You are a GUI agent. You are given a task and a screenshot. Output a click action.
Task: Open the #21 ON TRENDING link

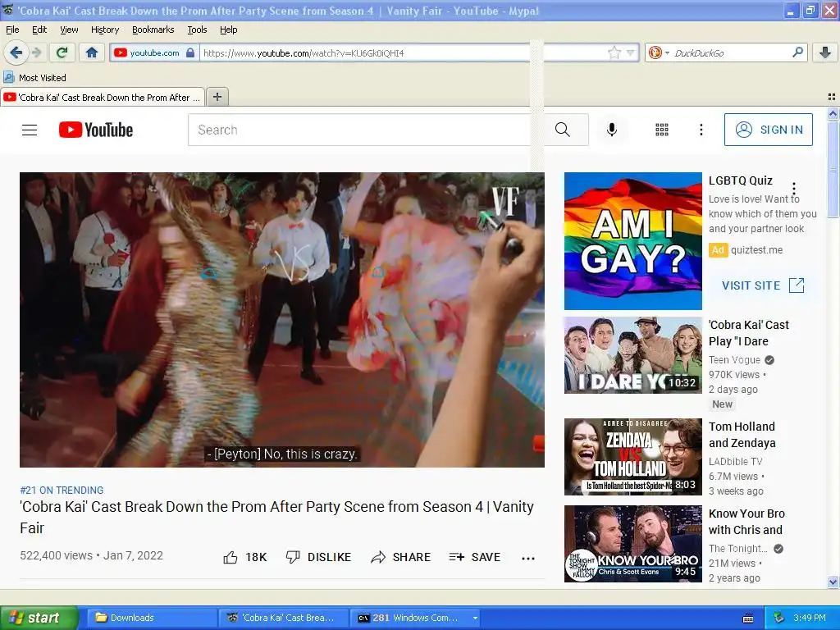click(62, 491)
